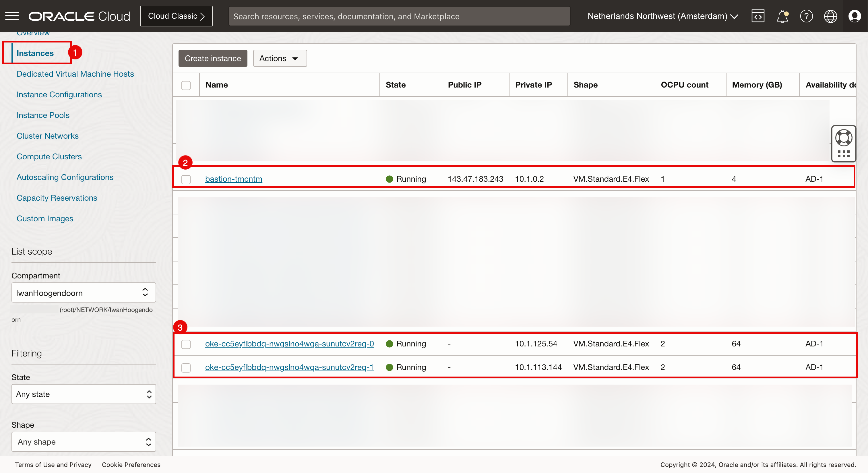Viewport: 868px width, 473px height.
Task: Expand the Actions dropdown
Action: click(x=279, y=58)
